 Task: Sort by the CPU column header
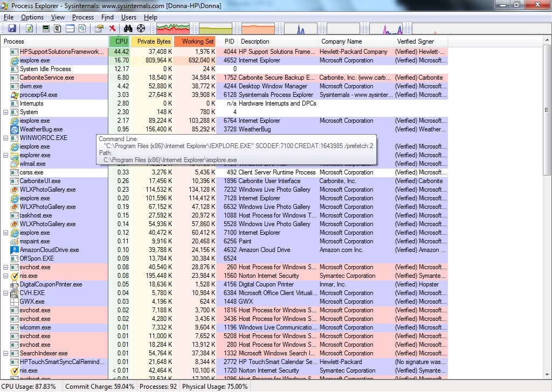pyautogui.click(x=120, y=41)
